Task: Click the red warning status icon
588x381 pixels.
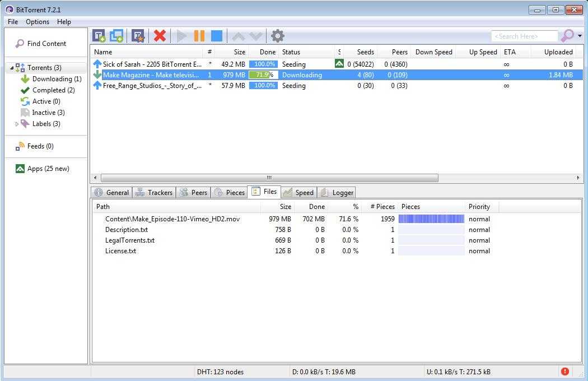Action: point(564,371)
